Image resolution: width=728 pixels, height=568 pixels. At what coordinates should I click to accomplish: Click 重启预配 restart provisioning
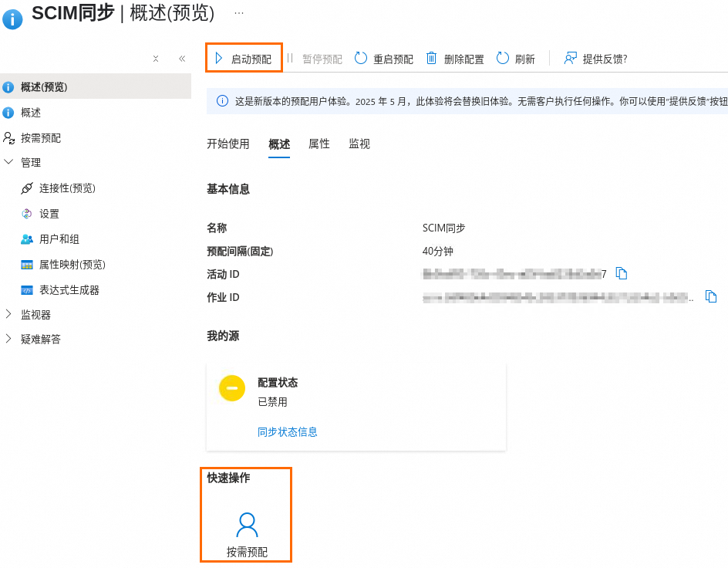pyautogui.click(x=384, y=59)
